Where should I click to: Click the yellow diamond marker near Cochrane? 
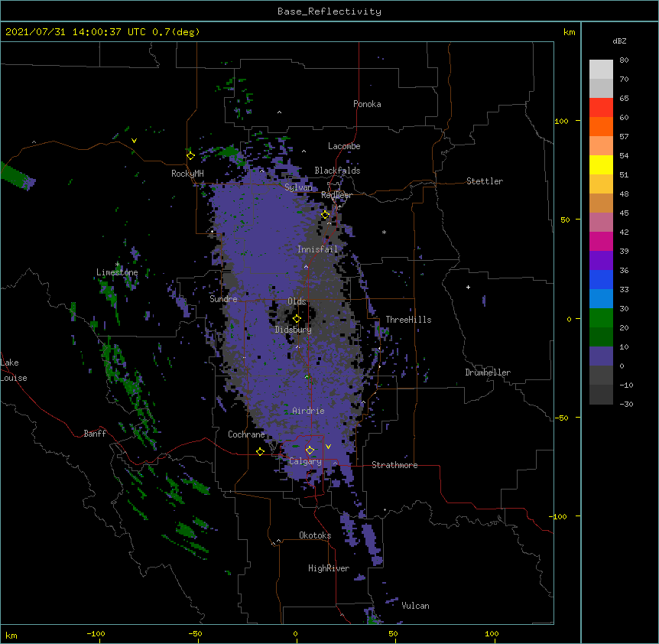tap(260, 451)
